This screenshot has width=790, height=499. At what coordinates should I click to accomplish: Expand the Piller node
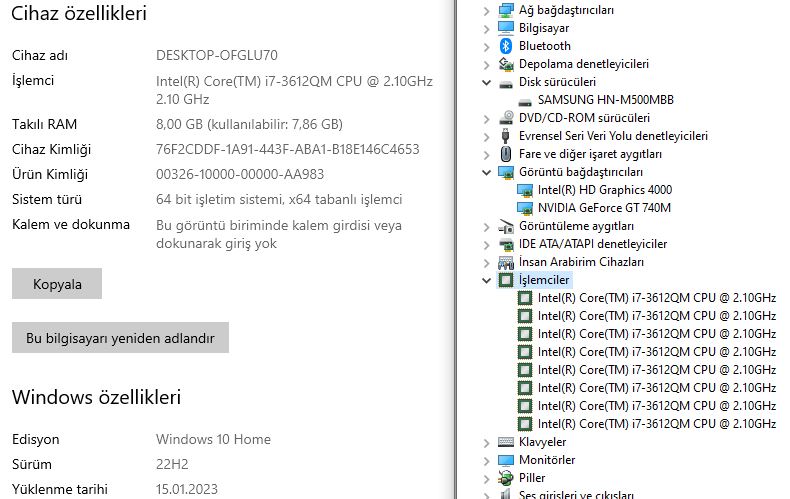[x=486, y=479]
